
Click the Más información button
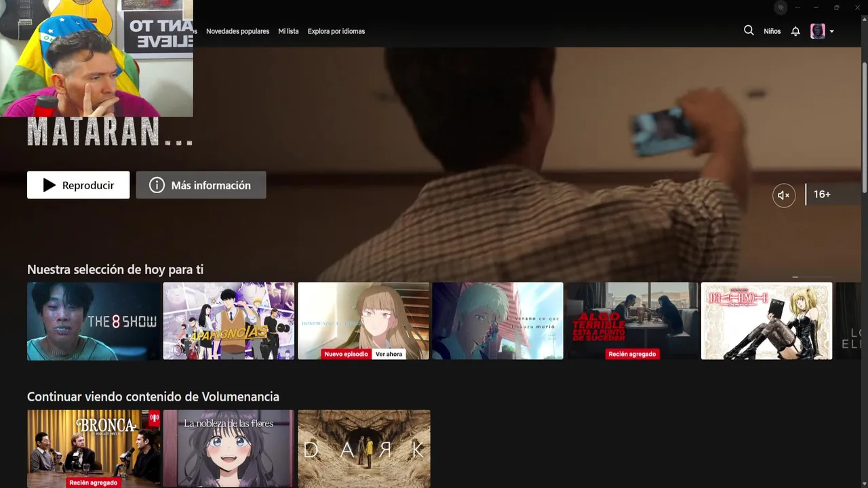pos(201,185)
